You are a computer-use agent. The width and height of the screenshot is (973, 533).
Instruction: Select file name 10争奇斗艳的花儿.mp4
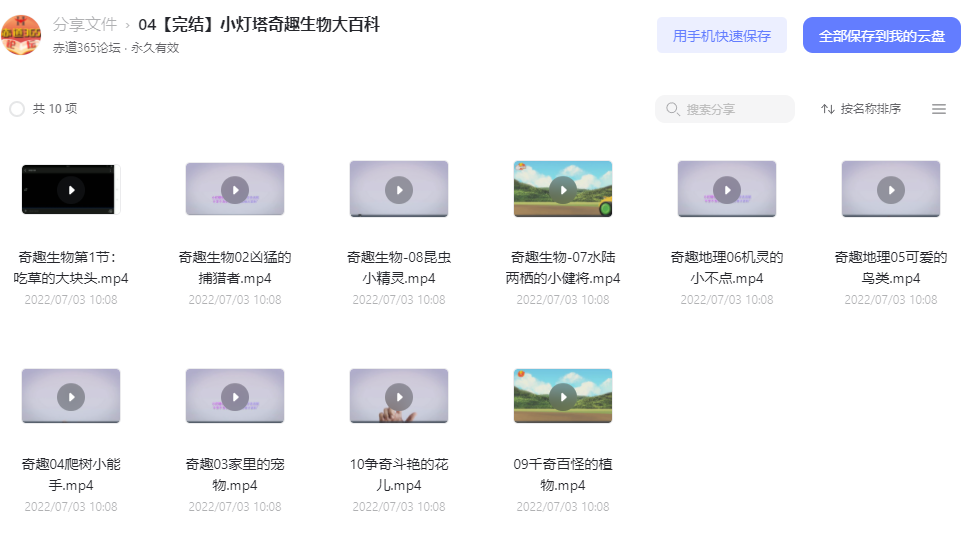[399, 475]
